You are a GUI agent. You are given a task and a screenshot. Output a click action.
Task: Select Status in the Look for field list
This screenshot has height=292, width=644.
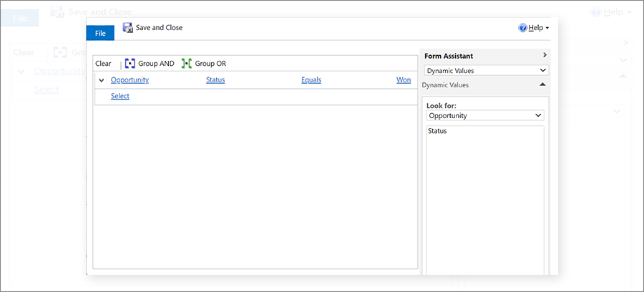tap(437, 132)
